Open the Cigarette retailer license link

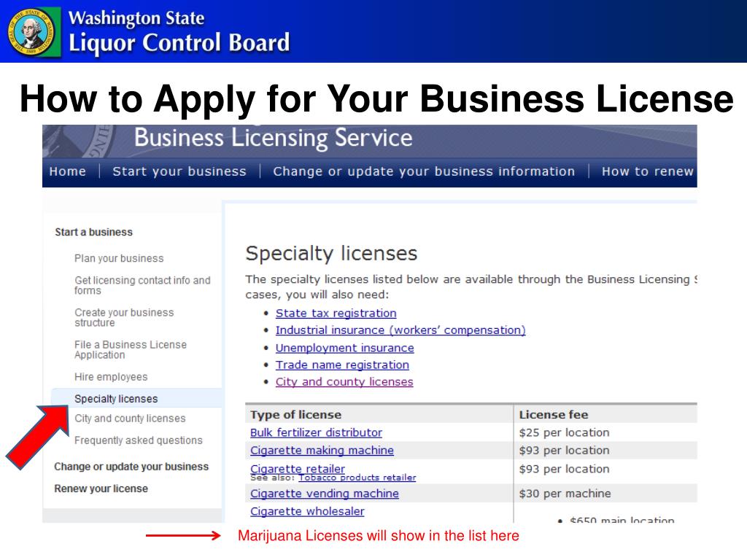298,468
